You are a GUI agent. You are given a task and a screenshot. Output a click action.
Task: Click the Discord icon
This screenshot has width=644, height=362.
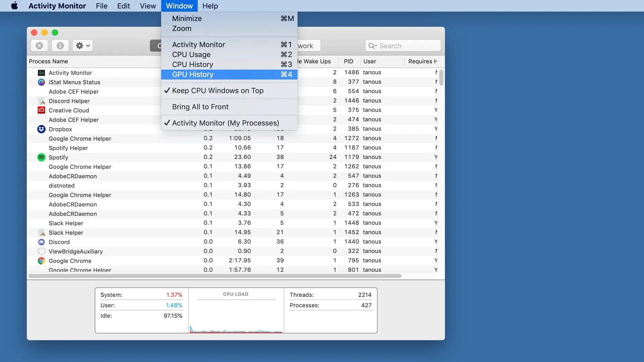tap(41, 241)
